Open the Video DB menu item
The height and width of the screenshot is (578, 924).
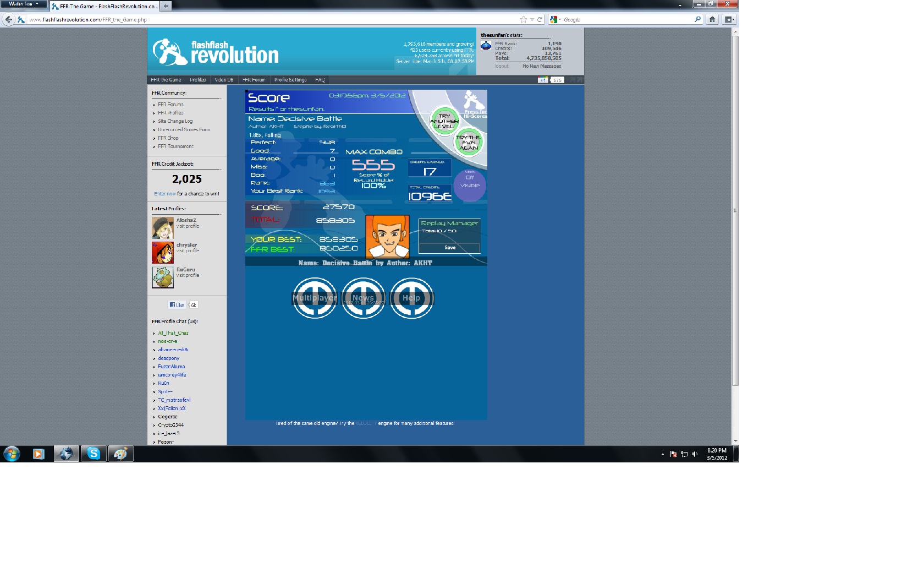(x=224, y=80)
